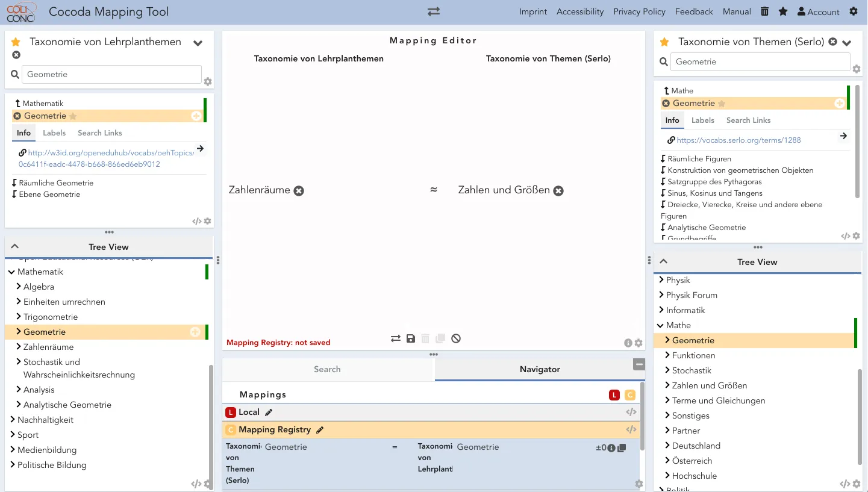Enable editing for the Local registry pencil

click(269, 413)
